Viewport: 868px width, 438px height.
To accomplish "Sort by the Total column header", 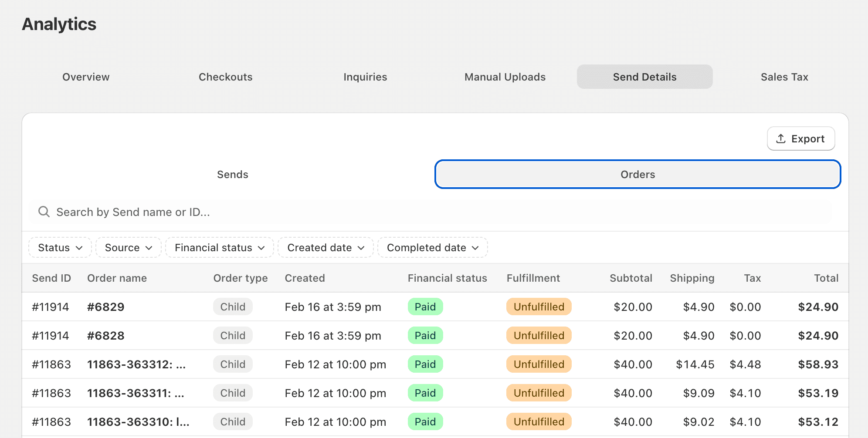I will (x=826, y=278).
